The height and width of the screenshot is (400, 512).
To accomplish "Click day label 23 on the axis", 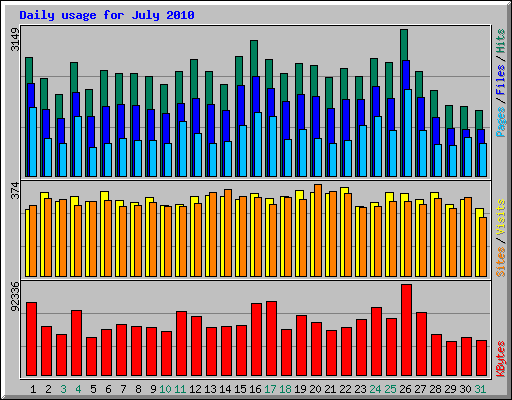I will click(360, 389).
